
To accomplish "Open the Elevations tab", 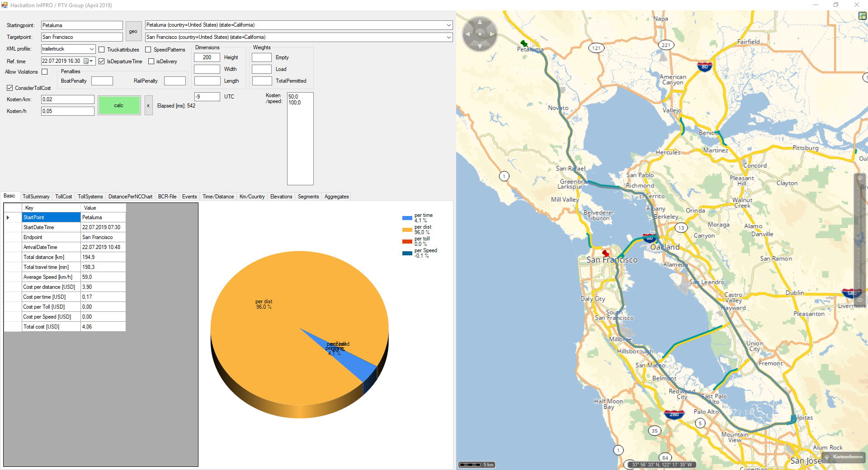I will pos(281,197).
